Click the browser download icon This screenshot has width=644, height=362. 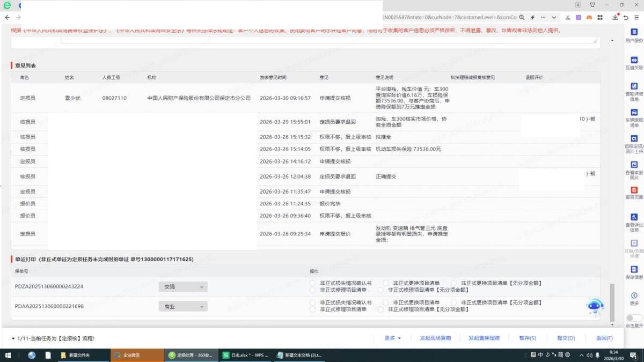[616, 18]
